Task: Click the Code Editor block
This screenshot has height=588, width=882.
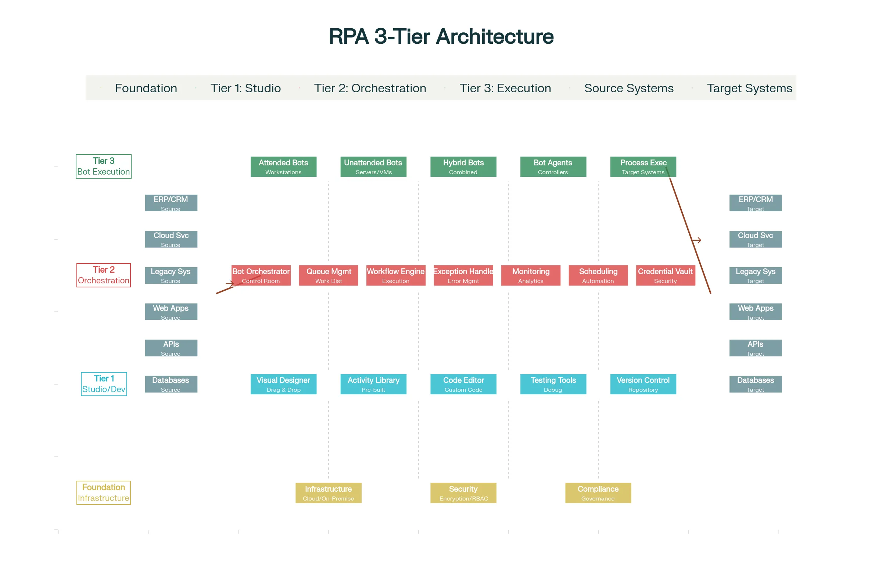Action: [x=463, y=384]
